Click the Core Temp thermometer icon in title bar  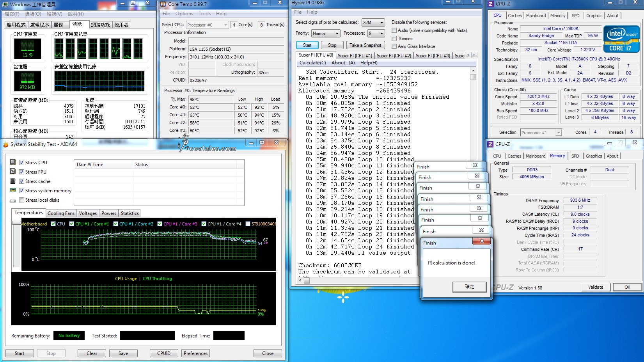[163, 4]
